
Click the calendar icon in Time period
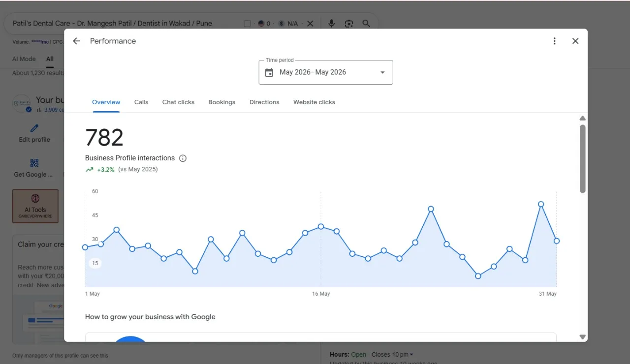(269, 72)
